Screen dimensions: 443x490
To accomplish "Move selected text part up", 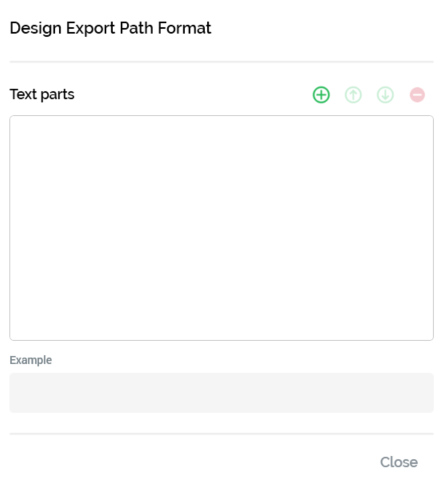I will [353, 95].
